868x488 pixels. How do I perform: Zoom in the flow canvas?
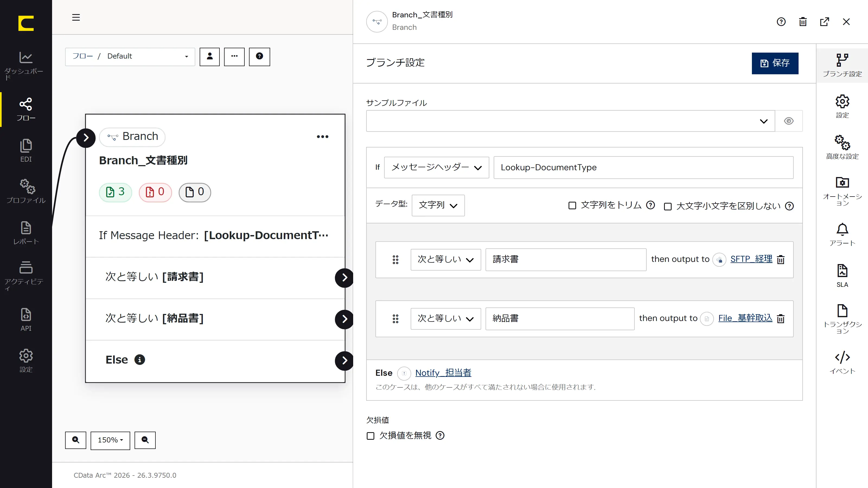76,440
